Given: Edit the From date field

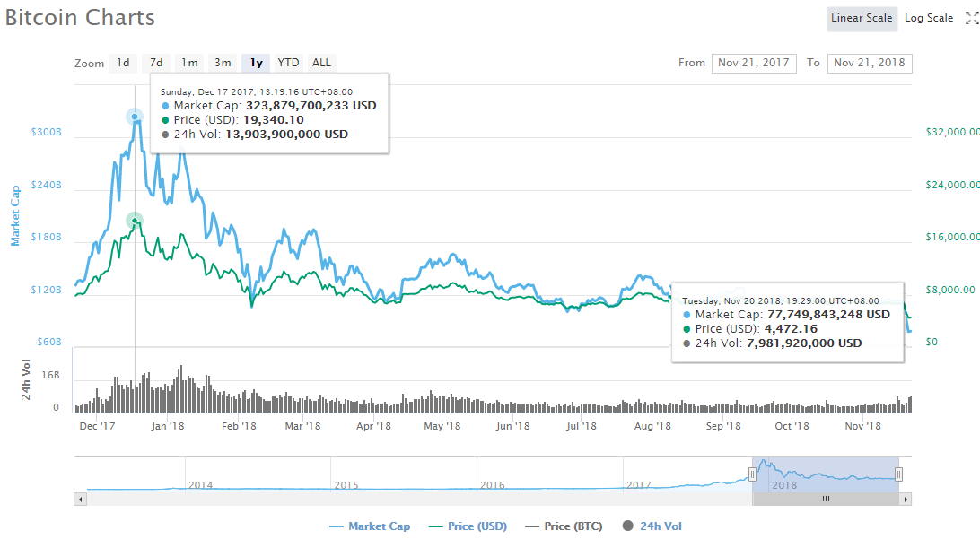Looking at the screenshot, I should 754,63.
